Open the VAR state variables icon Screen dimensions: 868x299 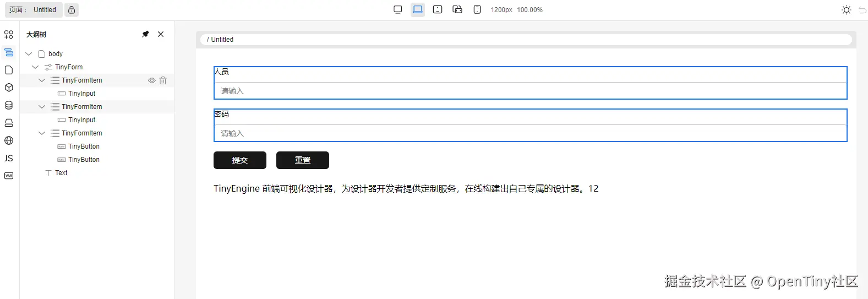(9, 176)
